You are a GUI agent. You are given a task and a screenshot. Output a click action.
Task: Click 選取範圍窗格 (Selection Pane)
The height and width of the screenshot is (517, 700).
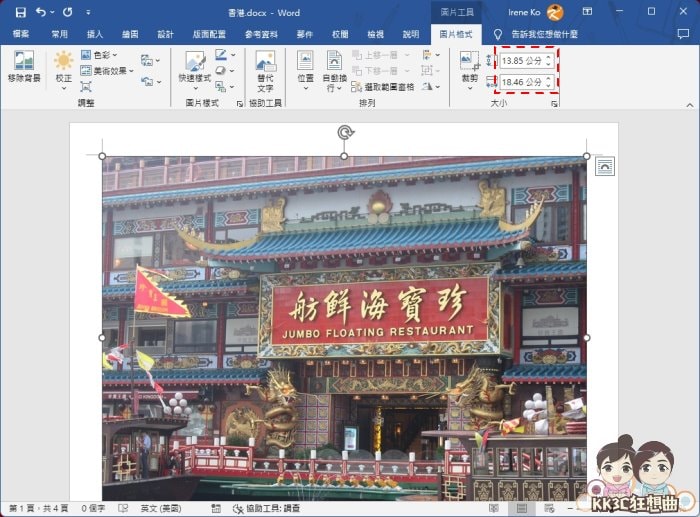383,87
